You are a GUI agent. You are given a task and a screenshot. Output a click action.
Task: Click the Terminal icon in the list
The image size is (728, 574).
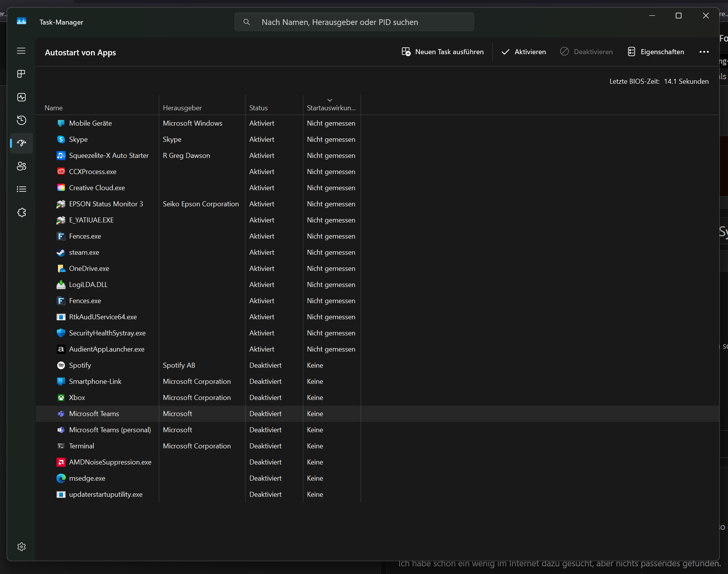61,446
